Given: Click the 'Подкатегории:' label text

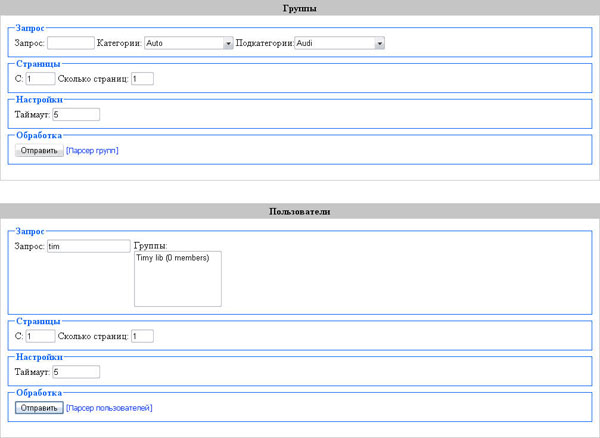Looking at the screenshot, I should click(x=265, y=43).
